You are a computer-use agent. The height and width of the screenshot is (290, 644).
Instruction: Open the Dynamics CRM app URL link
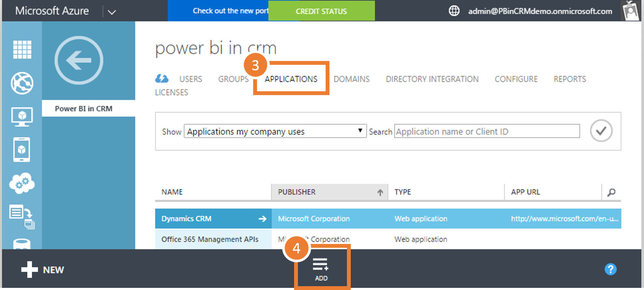(565, 219)
